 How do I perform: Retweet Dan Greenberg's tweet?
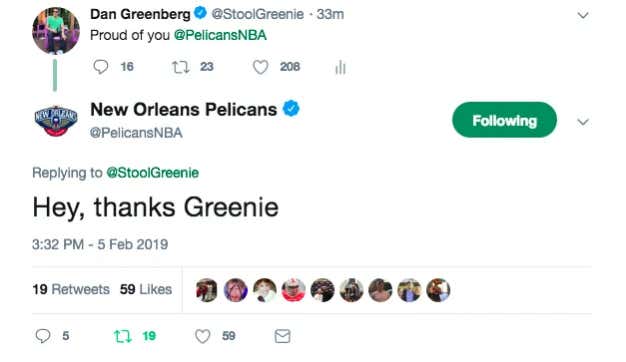pos(180,67)
